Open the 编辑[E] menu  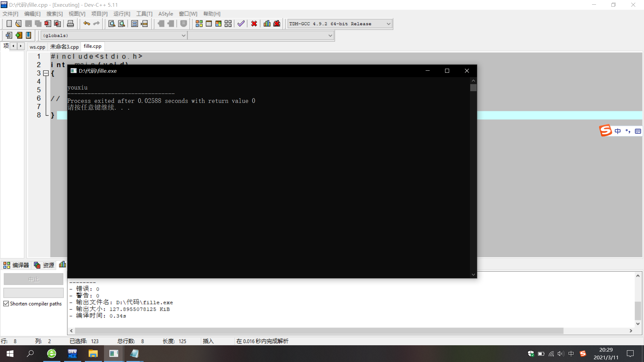[x=32, y=14]
